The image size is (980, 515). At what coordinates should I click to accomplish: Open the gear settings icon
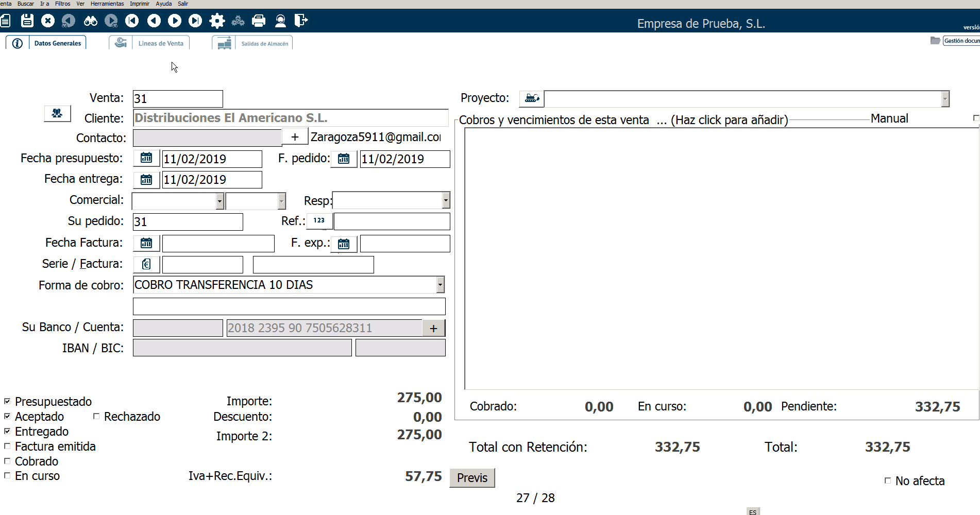pyautogui.click(x=217, y=21)
